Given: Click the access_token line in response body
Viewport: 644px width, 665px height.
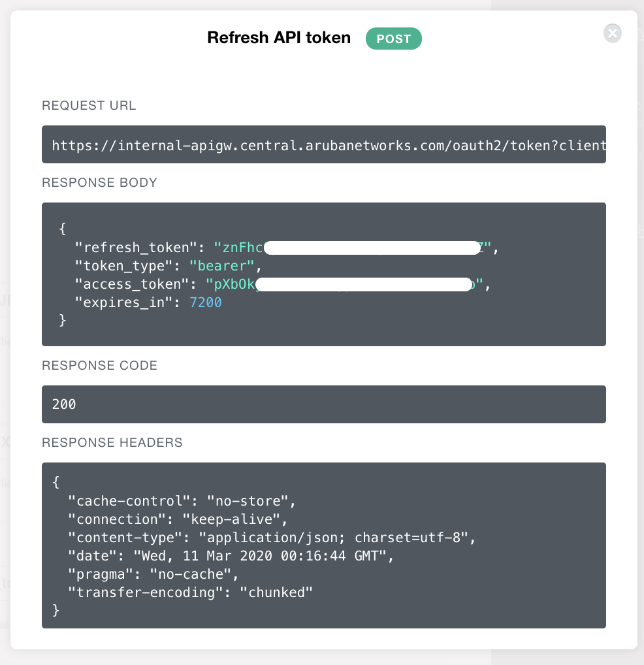Looking at the screenshot, I should click(x=282, y=284).
